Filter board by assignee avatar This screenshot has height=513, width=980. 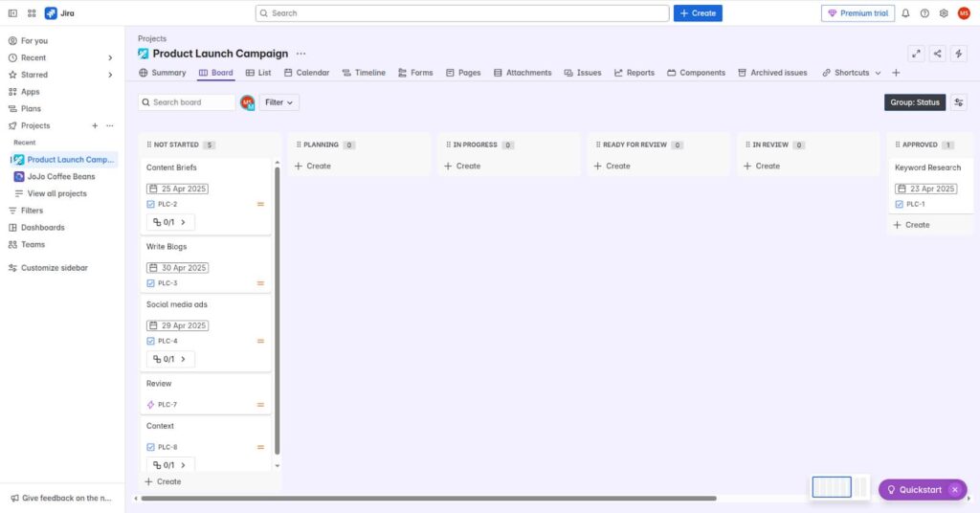click(248, 102)
